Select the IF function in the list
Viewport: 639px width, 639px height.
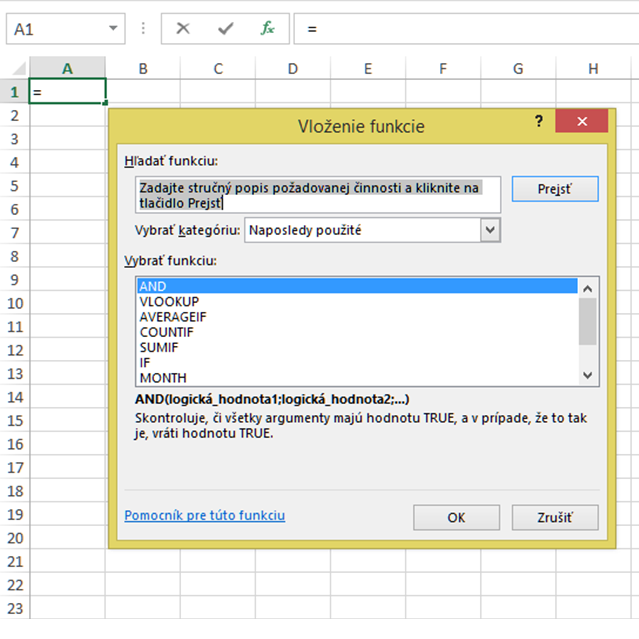point(145,362)
